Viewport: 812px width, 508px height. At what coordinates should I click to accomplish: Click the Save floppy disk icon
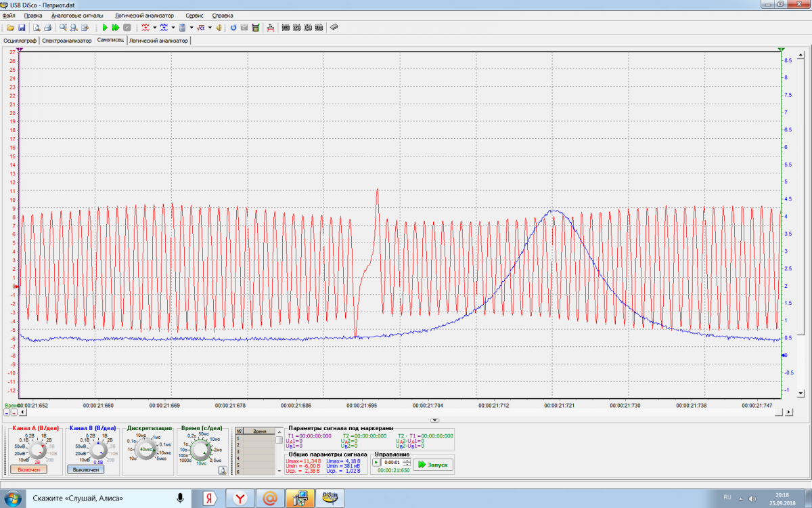point(22,28)
